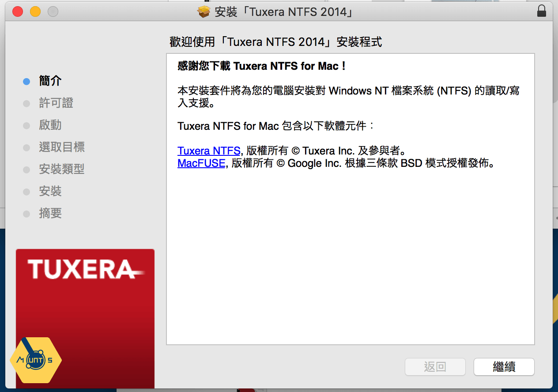Select the 啟動 step in the sidebar

point(50,125)
